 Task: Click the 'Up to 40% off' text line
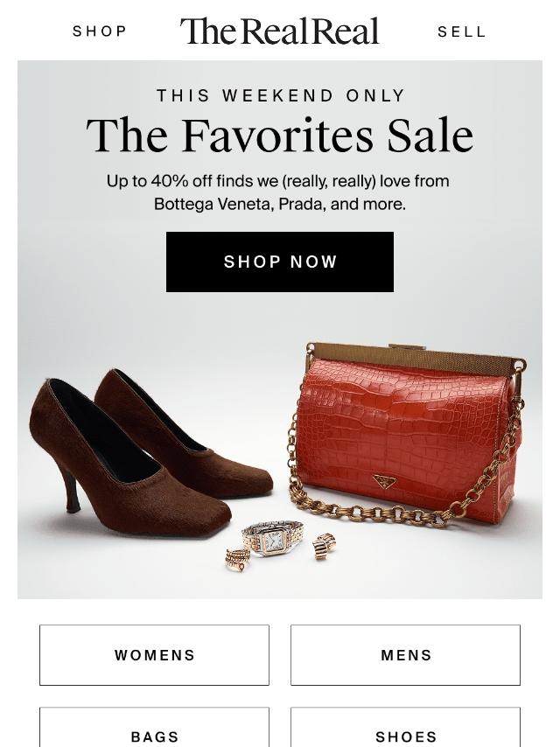(278, 181)
